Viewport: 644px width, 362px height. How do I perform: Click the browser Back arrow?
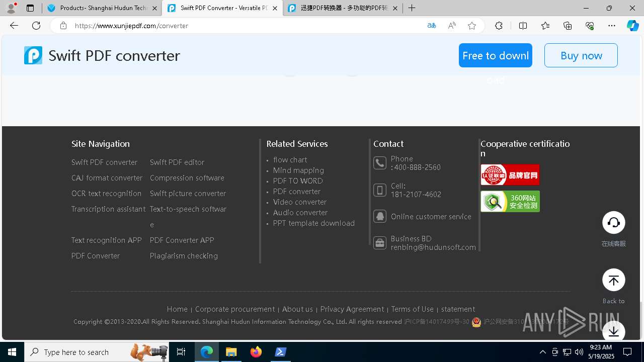pyautogui.click(x=14, y=26)
